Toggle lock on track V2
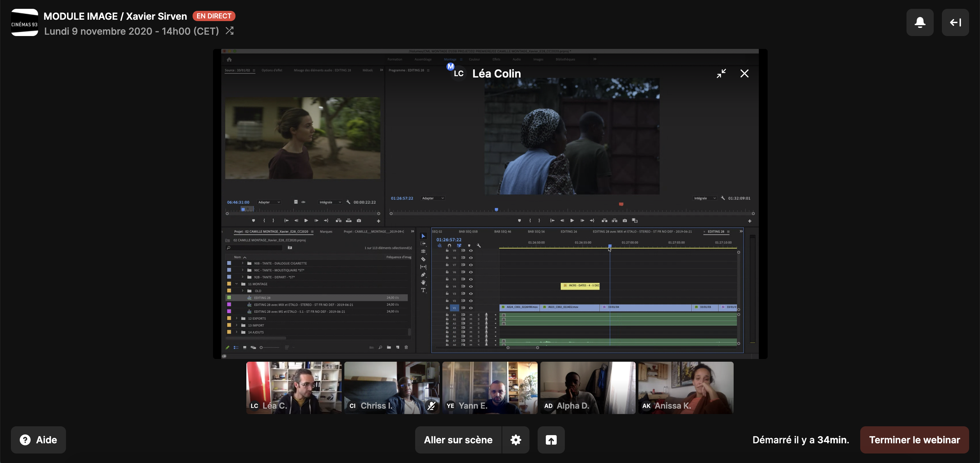Screen dimensions: 980x463 click(x=447, y=301)
